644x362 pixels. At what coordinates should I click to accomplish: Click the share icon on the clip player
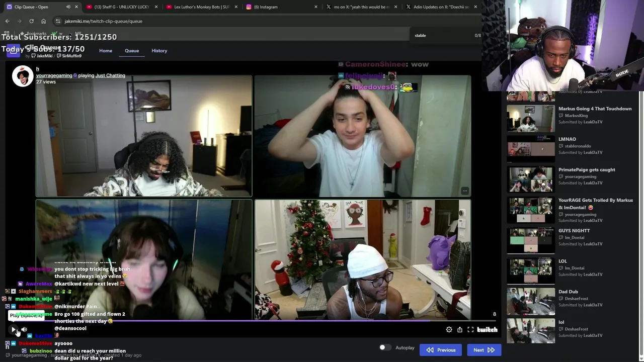pos(460,329)
